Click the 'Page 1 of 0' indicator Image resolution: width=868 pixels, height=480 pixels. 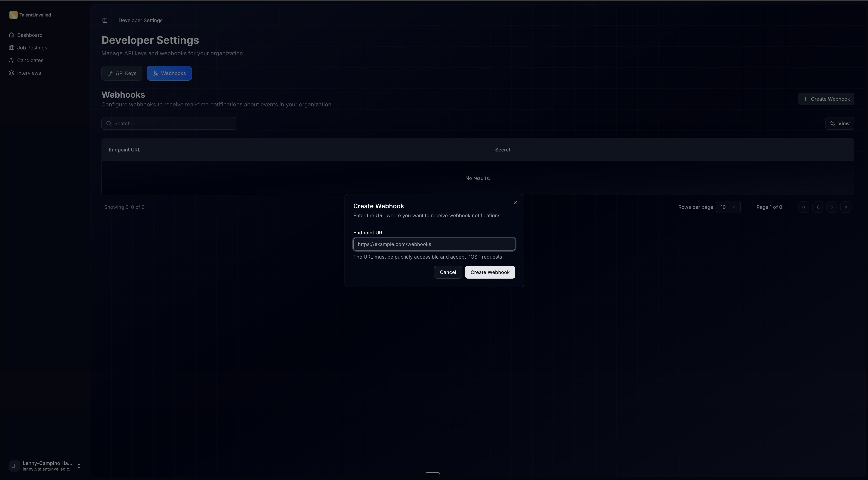coord(769,207)
